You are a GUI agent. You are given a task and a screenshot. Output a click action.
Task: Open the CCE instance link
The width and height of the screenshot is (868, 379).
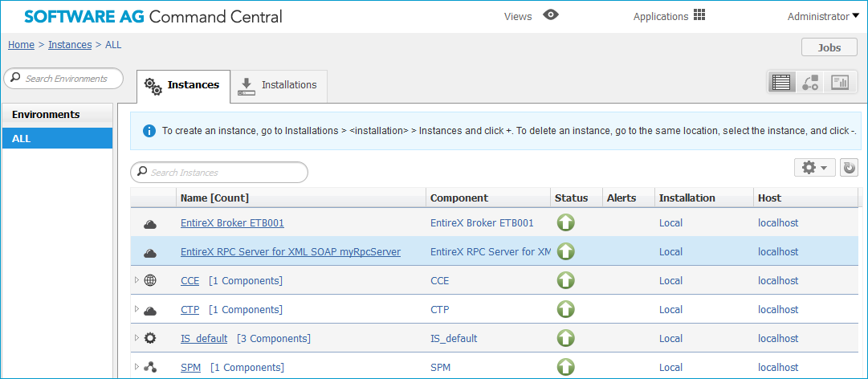(x=189, y=280)
